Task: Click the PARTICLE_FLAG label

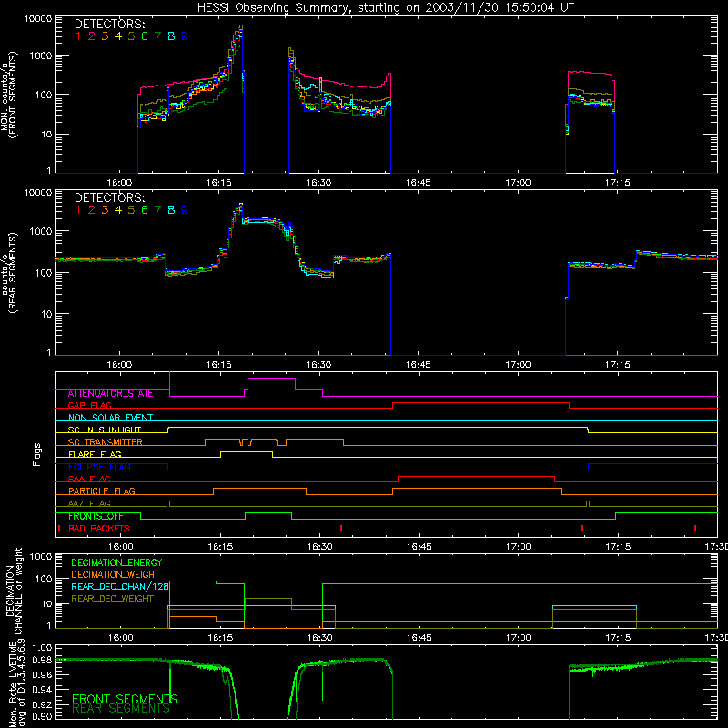Action: [102, 490]
